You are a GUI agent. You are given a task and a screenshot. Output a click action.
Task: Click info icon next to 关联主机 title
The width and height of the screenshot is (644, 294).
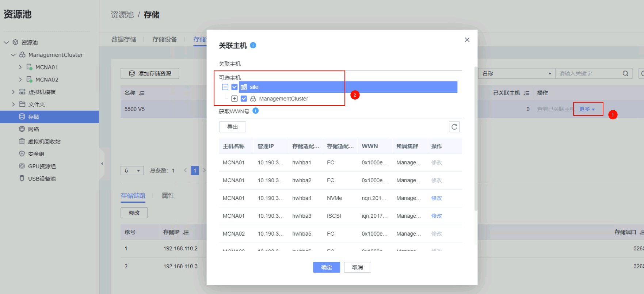pos(253,45)
